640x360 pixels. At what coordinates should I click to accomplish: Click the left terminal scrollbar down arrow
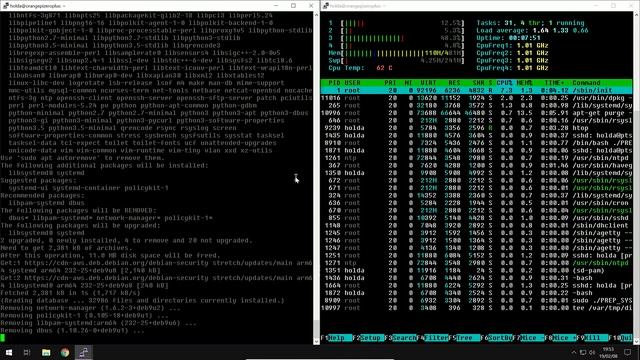pyautogui.click(x=316, y=341)
